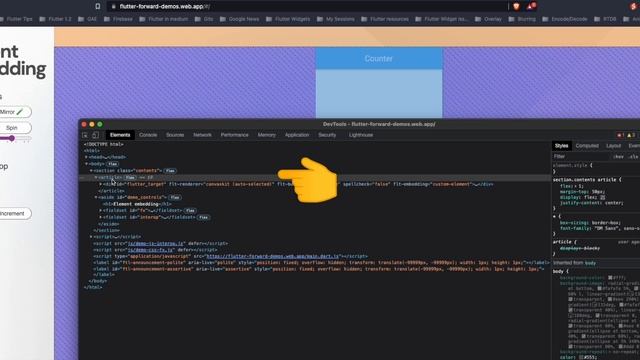Viewport: 640px width, 360px height.
Task: Open the RTDB bookmark folder
Action: tap(605, 19)
